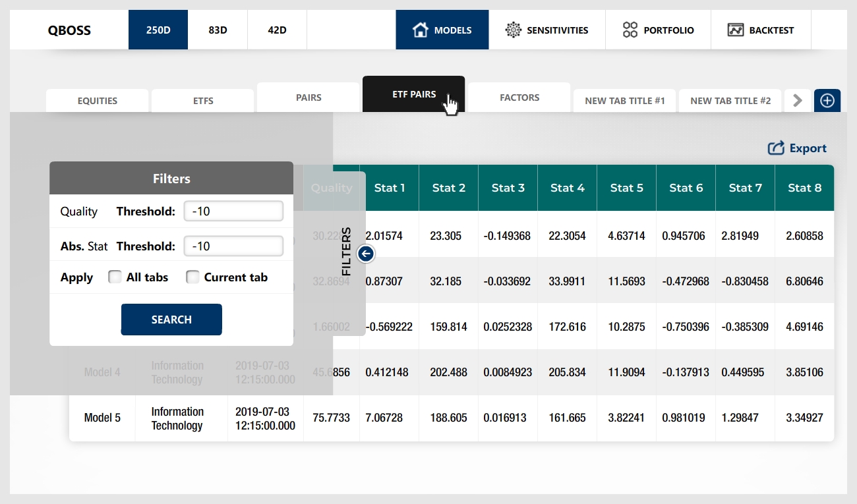This screenshot has height=504, width=857.
Task: Click the Backtest chart icon
Action: (736, 30)
